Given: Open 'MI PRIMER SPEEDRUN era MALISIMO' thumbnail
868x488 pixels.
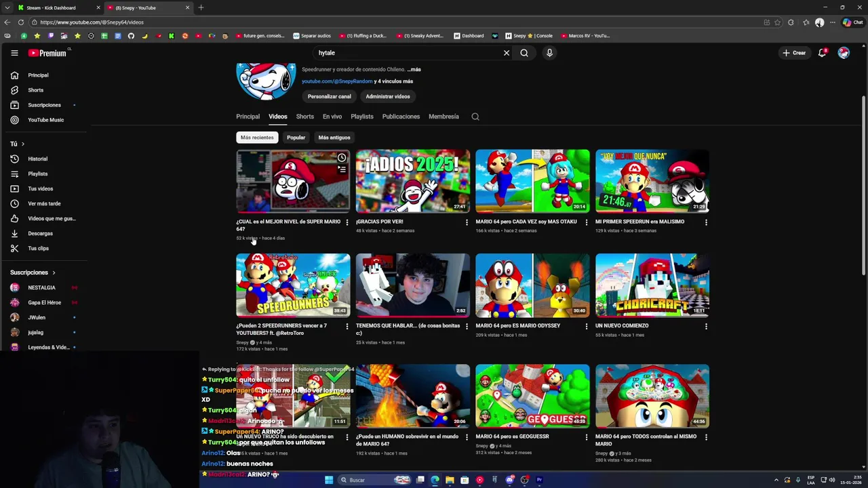Looking at the screenshot, I should [x=652, y=181].
